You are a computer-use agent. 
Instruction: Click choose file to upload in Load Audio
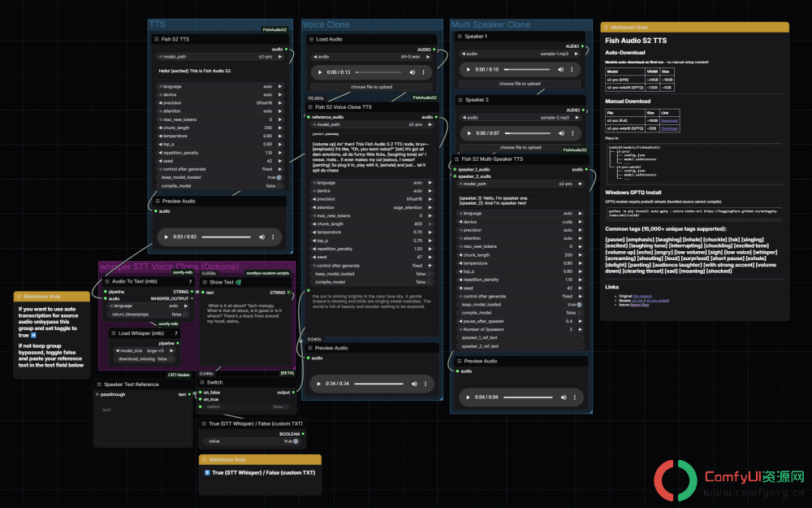pos(372,87)
